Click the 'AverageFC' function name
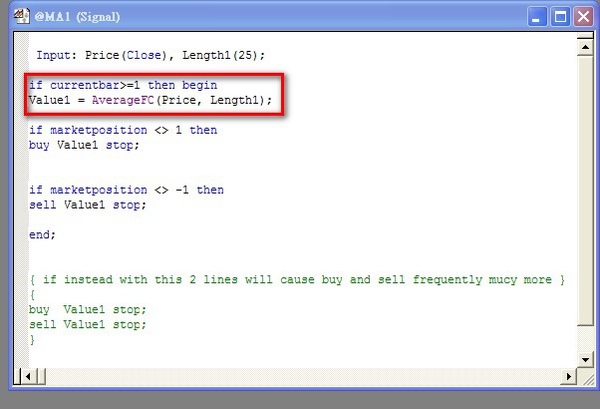The height and width of the screenshot is (409, 600). click(123, 100)
